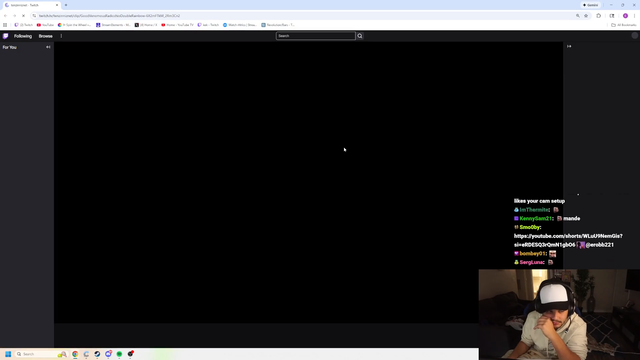Image resolution: width=640 pixels, height=360 pixels.
Task: Open the Twitch user avatar menu
Action: click(634, 36)
